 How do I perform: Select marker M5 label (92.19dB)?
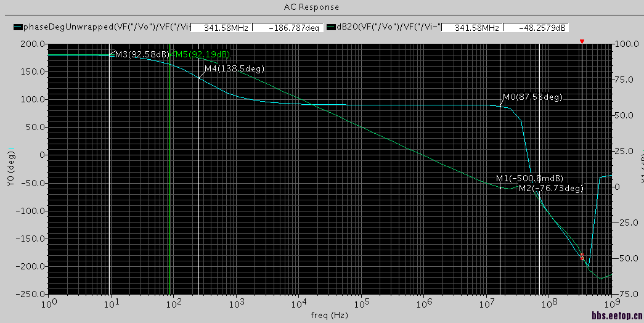coord(203,54)
